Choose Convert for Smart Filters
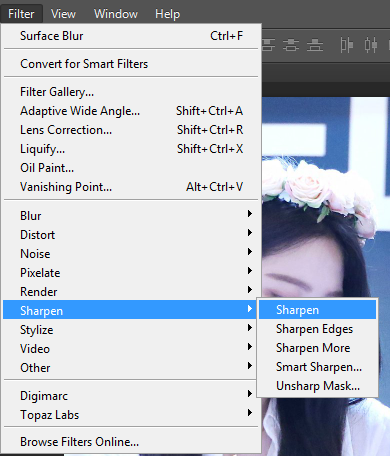This screenshot has height=456, width=390. coord(131,64)
